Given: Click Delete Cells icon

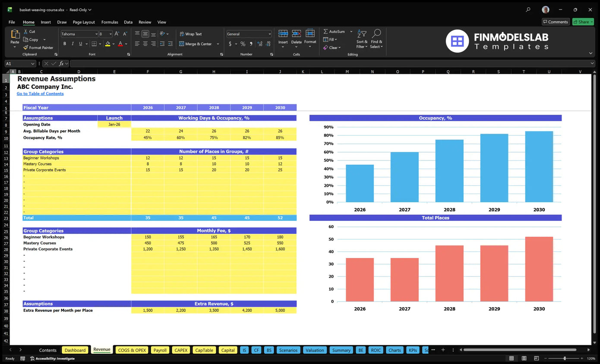Looking at the screenshot, I should click(x=297, y=34).
